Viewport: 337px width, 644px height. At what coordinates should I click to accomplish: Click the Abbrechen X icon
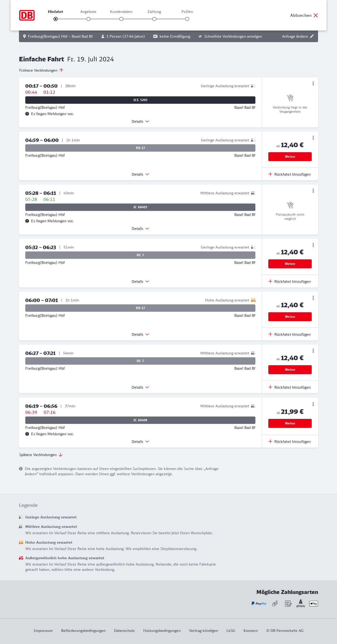tap(316, 15)
